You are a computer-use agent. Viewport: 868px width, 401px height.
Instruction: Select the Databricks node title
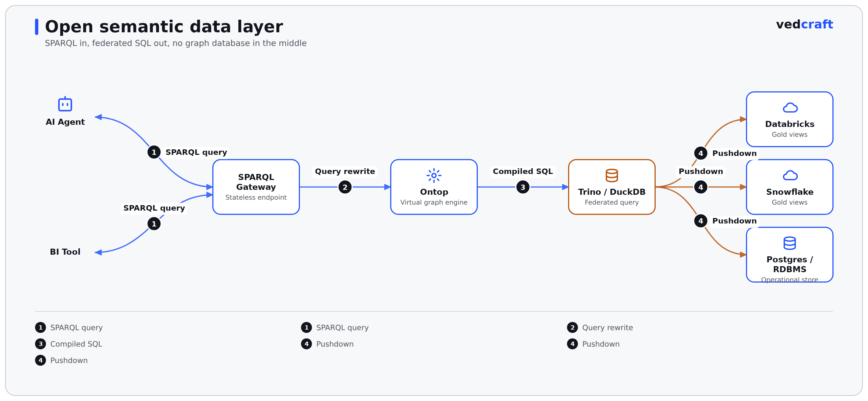(789, 124)
